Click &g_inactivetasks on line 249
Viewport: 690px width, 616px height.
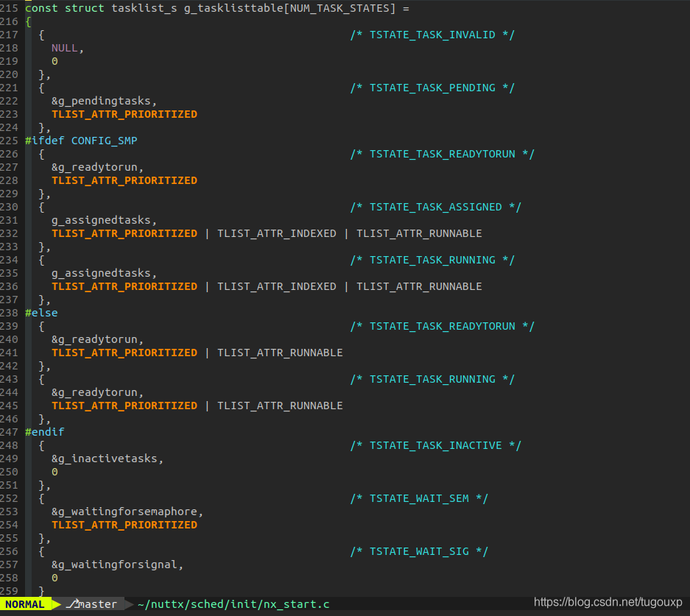click(x=105, y=459)
